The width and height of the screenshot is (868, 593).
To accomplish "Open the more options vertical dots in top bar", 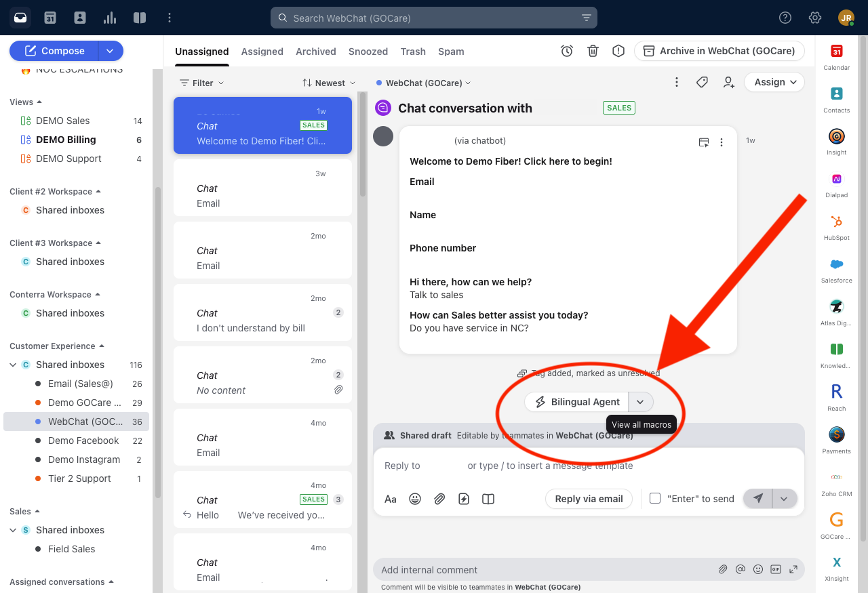I will click(x=170, y=18).
